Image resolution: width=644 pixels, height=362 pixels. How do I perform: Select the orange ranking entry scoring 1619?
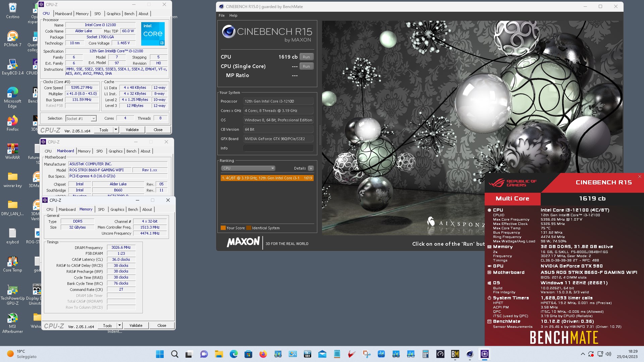[267, 178]
